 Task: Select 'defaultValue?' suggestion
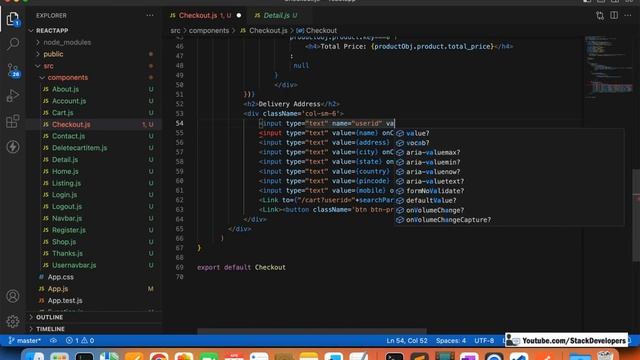509,200
